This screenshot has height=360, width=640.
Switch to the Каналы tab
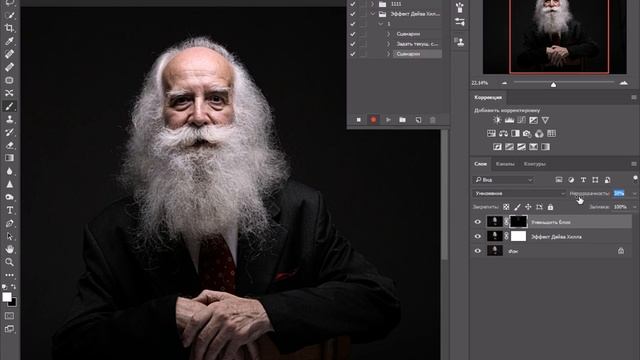(505, 164)
